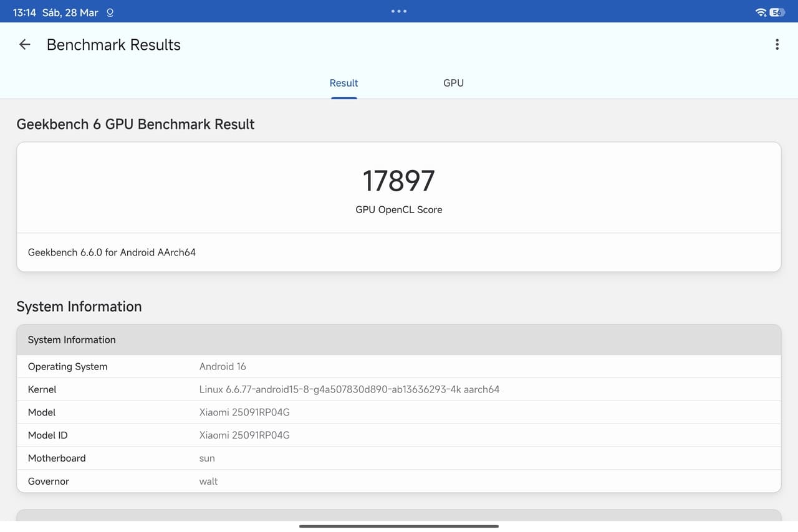Tap the battery indicator icon
The width and height of the screenshot is (798, 532).
click(777, 12)
